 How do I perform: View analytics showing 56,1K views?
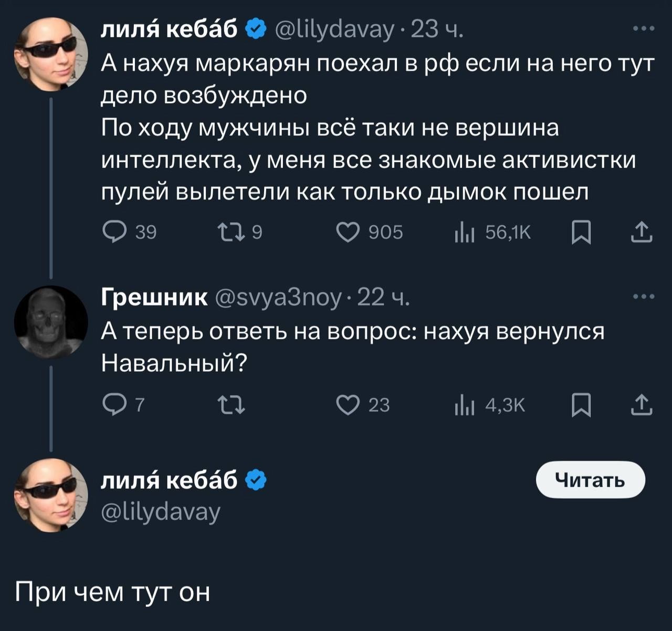(465, 232)
